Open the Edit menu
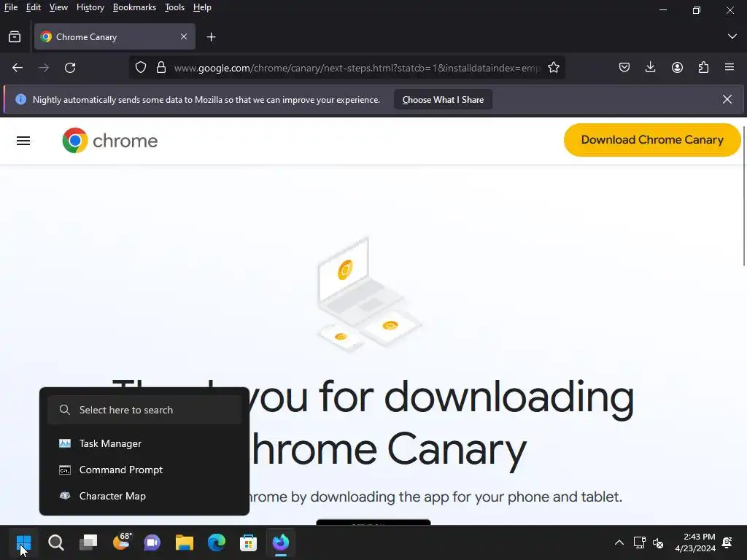 tap(34, 7)
